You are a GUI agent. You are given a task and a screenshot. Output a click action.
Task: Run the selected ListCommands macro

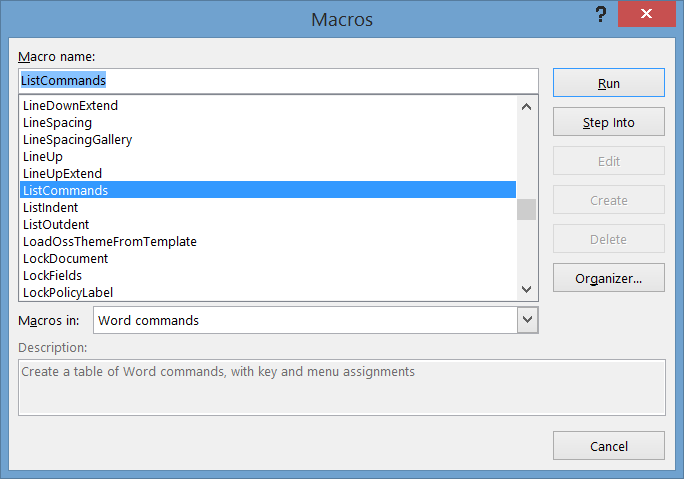point(609,83)
